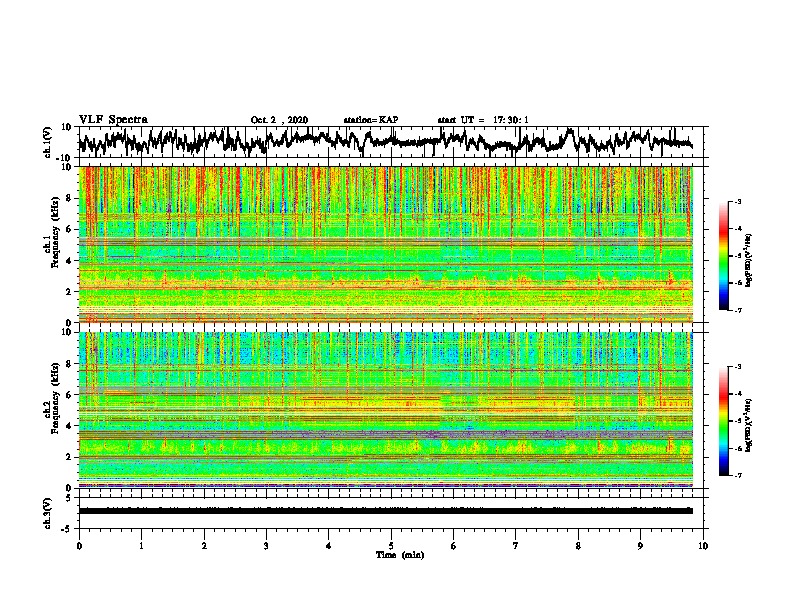Click tick label "4" on the Time axis
792x612 pixels.
click(329, 546)
